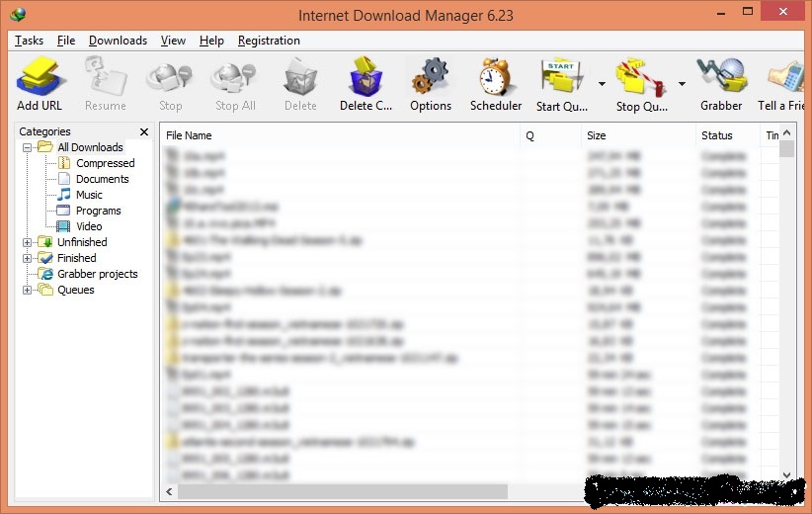The image size is (812, 514).
Task: Click the Unfinished folder icon
Action: [45, 242]
